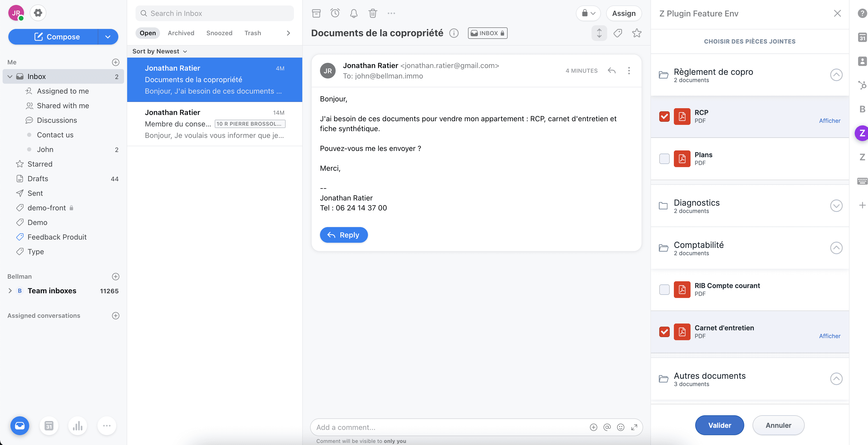Add a new section with the plus next to Me

pos(116,62)
